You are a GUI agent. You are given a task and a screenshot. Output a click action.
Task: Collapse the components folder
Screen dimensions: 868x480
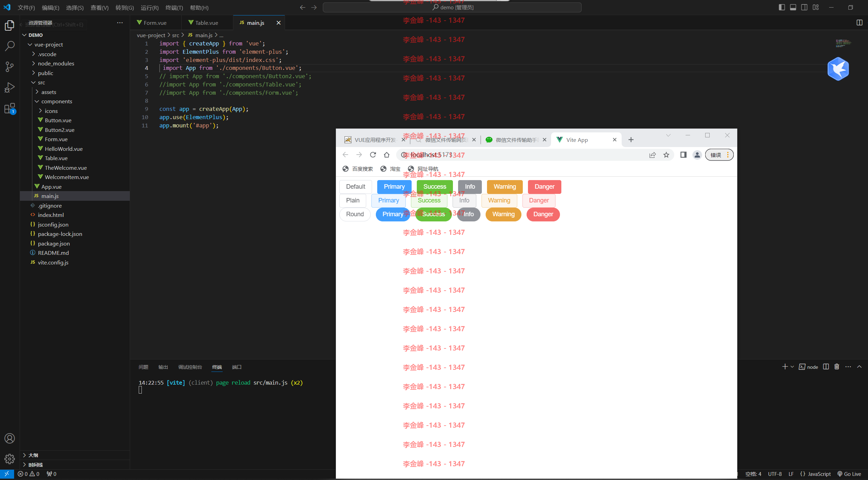37,102
